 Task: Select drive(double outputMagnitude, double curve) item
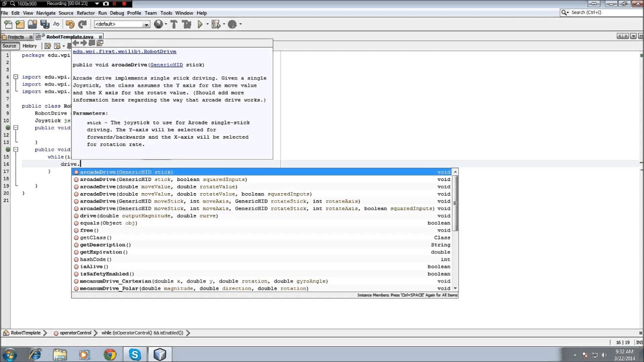click(x=262, y=216)
